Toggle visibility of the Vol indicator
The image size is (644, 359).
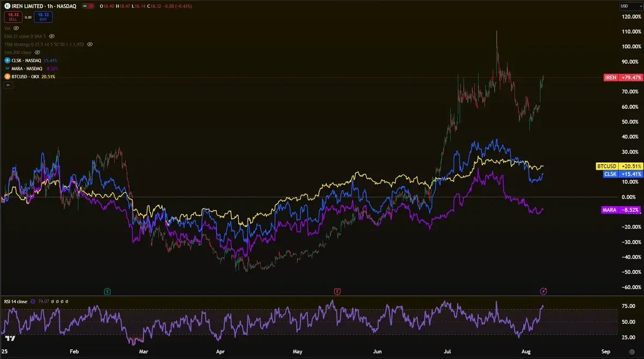16,28
